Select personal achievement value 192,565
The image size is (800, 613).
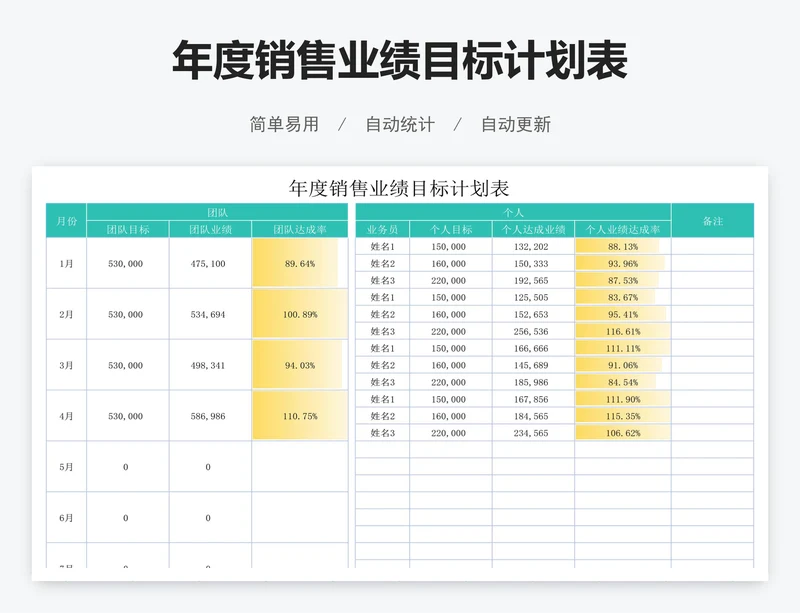point(531,280)
